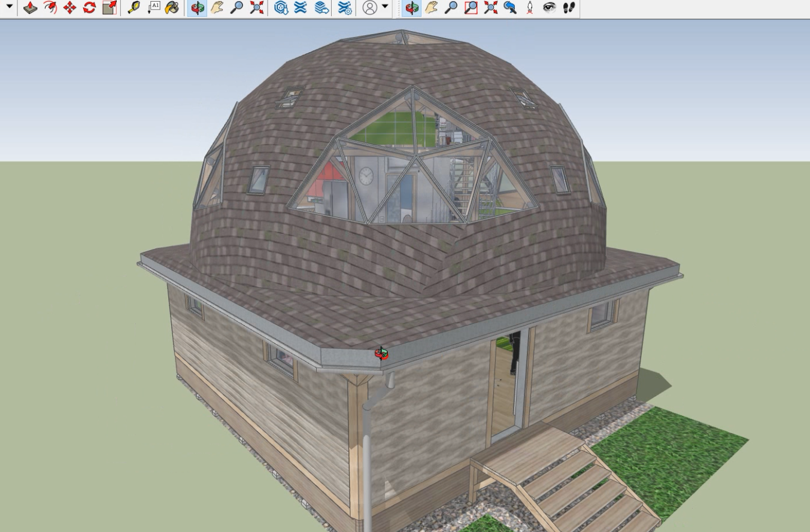This screenshot has height=532, width=810.
Task: Select the Paint Bucket tool
Action: (172, 7)
